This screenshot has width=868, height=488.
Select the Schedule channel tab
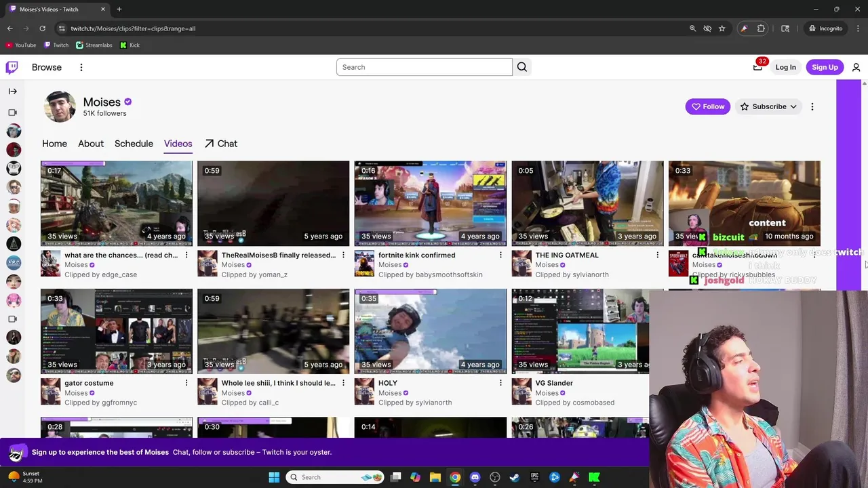[x=134, y=144]
